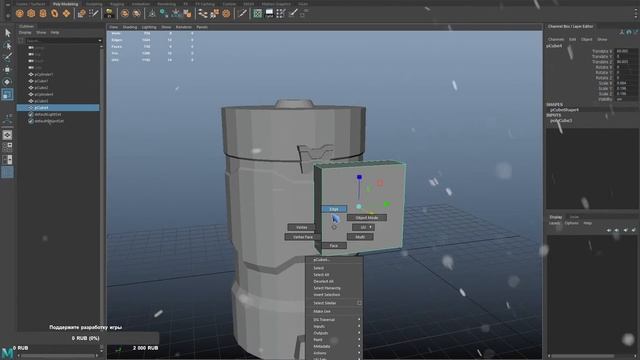Switch to single pane layout icon
The width and height of the screenshot is (640, 360).
[7, 135]
